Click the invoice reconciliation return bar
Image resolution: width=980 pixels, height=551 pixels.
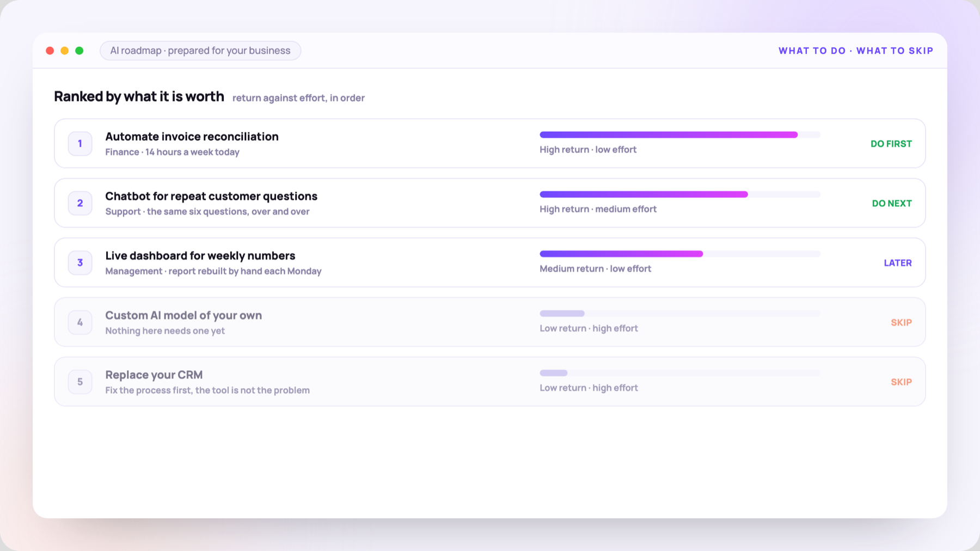(x=680, y=134)
